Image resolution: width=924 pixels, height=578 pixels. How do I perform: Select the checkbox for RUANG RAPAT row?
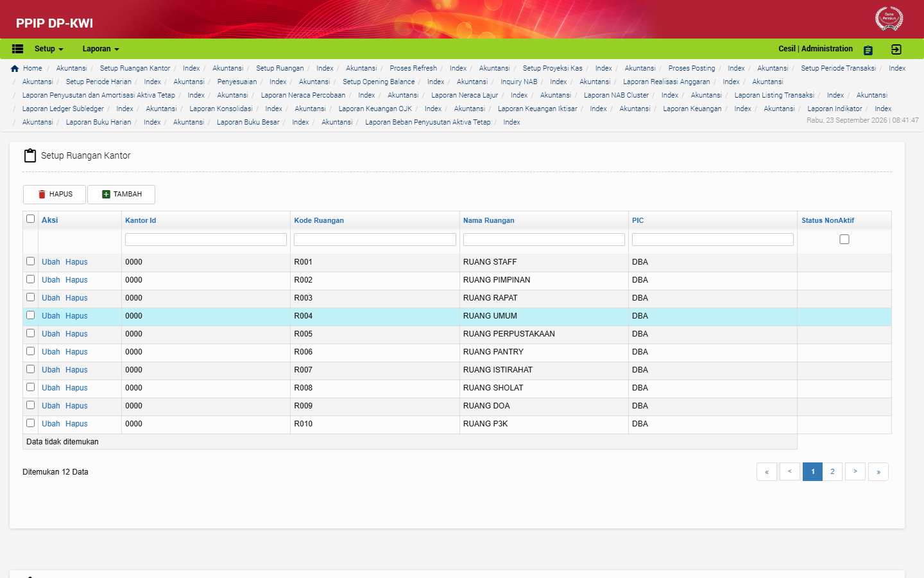[30, 297]
